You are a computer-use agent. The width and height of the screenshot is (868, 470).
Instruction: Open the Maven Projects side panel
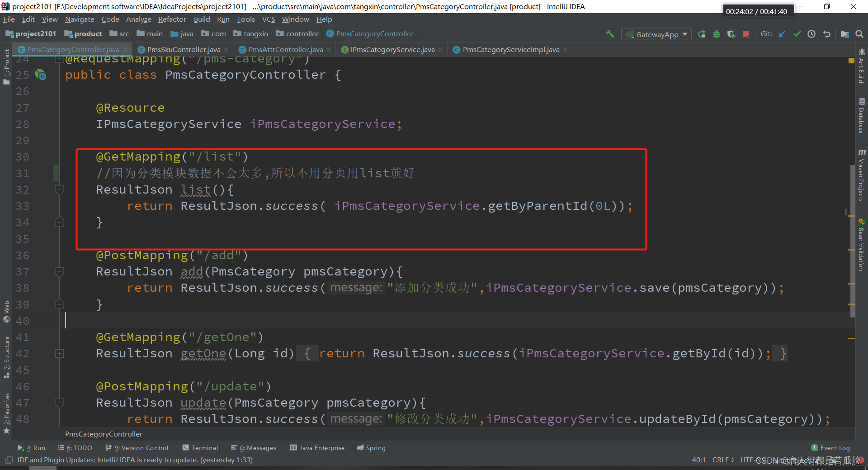862,176
